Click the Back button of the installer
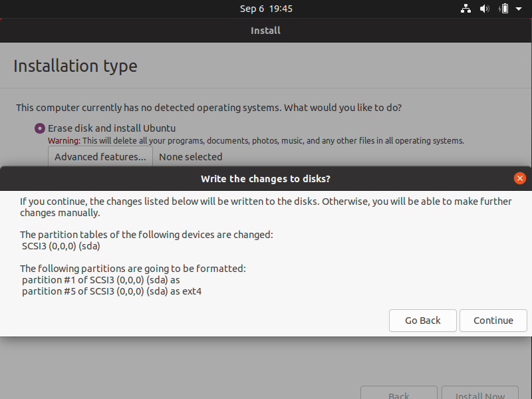The image size is (532, 399). (398, 393)
